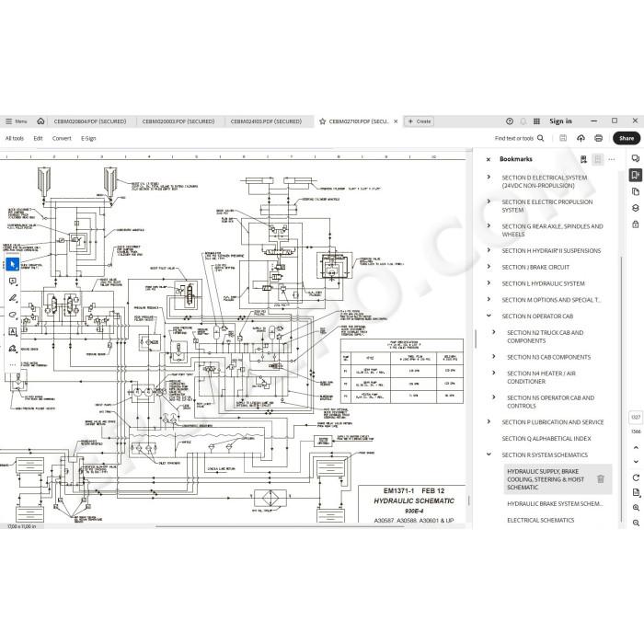Open the notifications bell

click(x=523, y=121)
